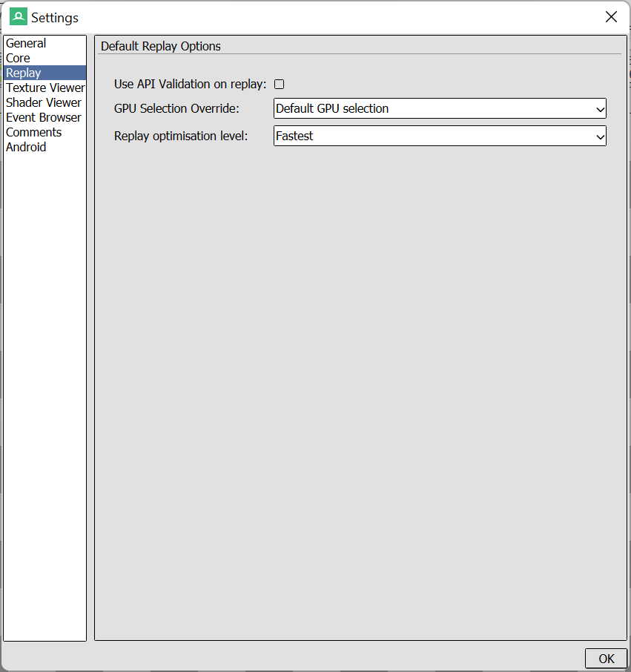Click the arrow beside Default GPU selection

click(600, 109)
